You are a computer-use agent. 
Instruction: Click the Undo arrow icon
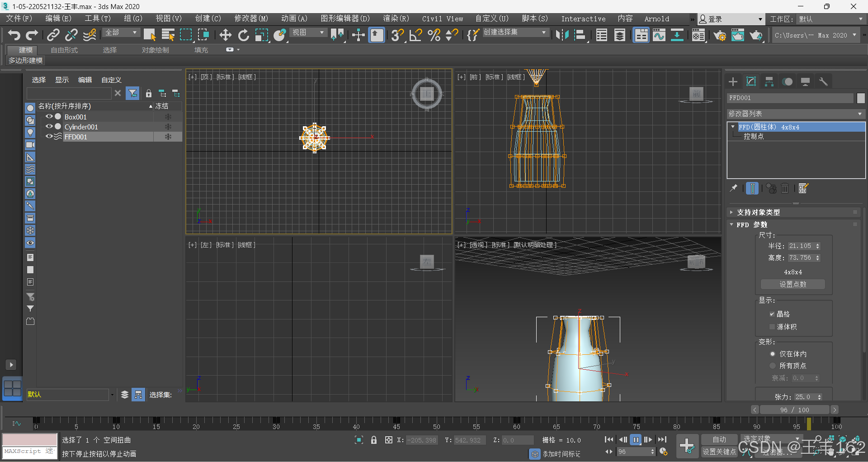(14, 35)
